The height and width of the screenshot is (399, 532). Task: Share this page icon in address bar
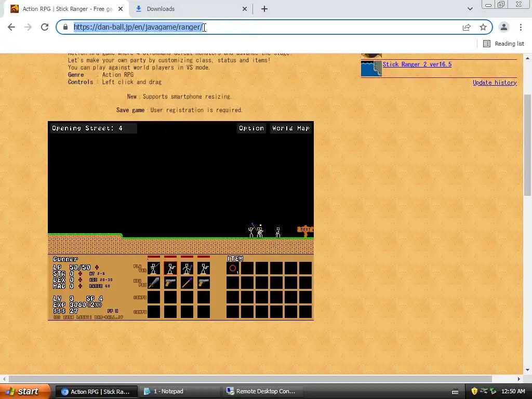pos(467,27)
